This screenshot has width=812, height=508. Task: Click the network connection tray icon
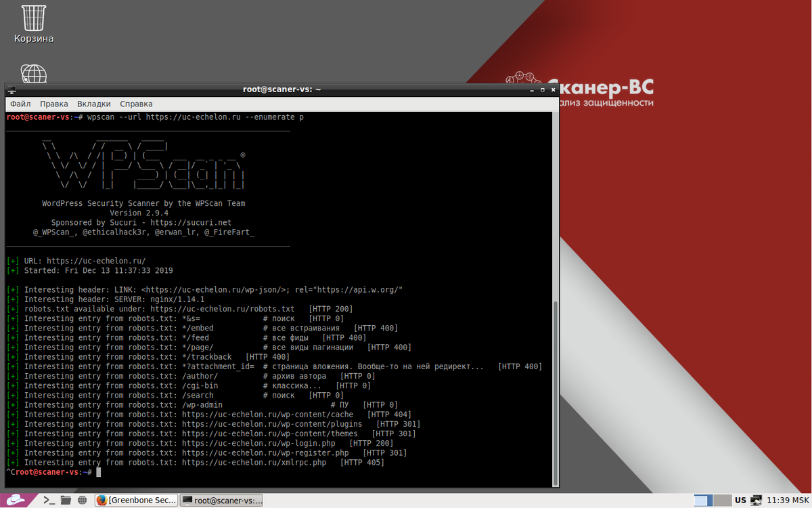(757, 501)
